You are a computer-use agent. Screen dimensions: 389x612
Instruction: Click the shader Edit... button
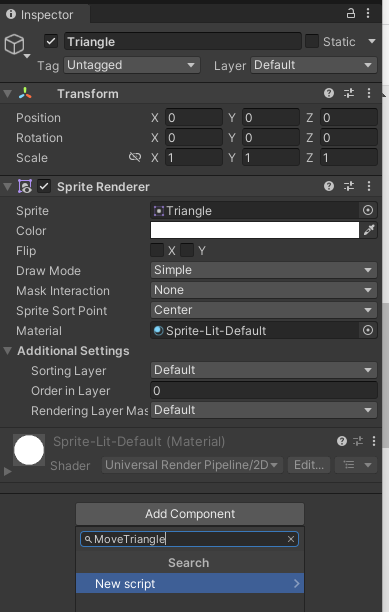[x=309, y=465]
